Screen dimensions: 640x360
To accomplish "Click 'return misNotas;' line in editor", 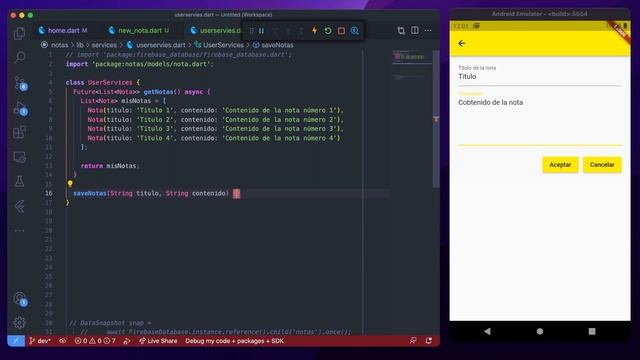I will (x=110, y=166).
